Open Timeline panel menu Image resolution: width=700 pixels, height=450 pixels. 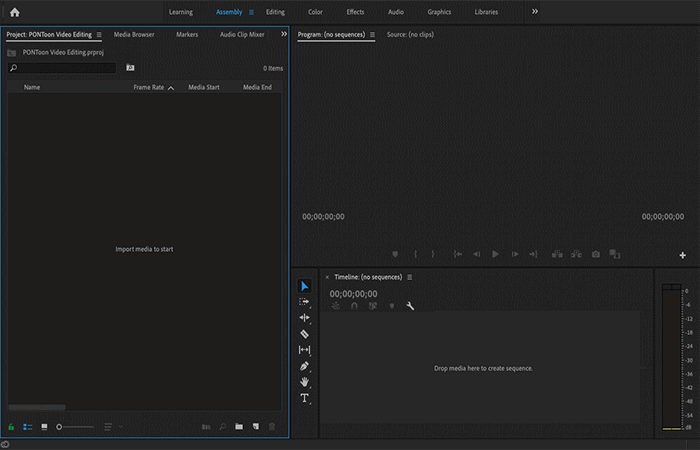point(409,277)
